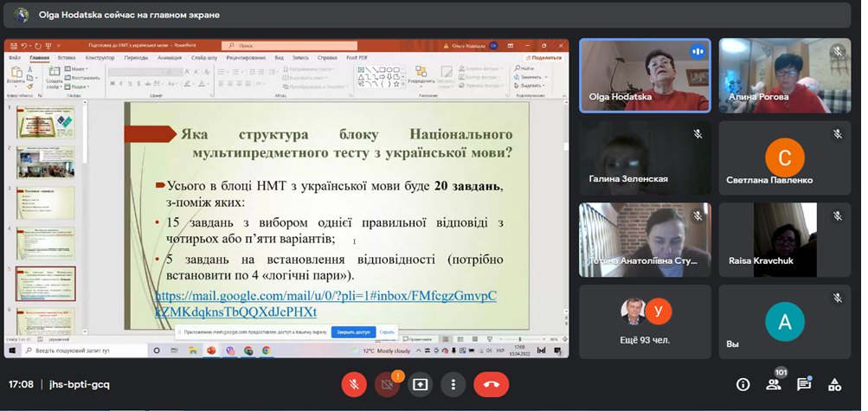Viewport: 868px width, 411px height.
Task: Show the participants list with 101 badge
Action: point(774,384)
